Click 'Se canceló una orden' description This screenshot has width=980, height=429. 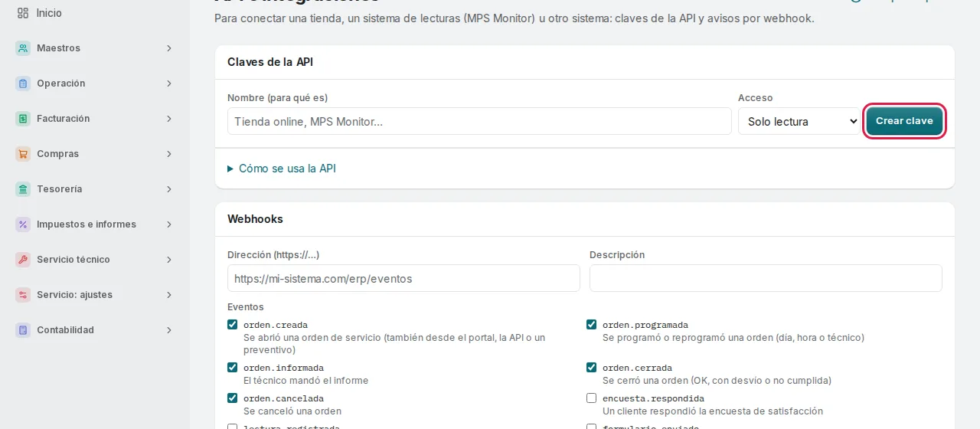coord(292,411)
